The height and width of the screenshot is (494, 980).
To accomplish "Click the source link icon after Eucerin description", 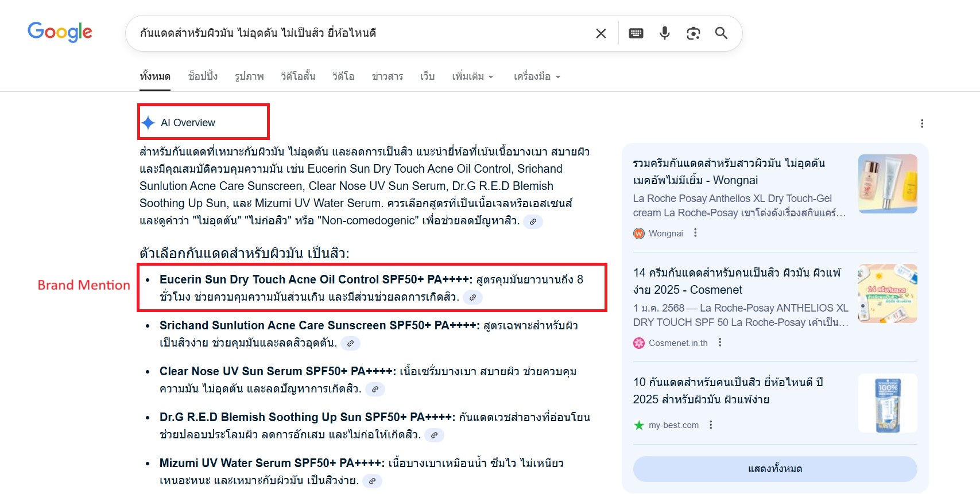I will point(472,297).
